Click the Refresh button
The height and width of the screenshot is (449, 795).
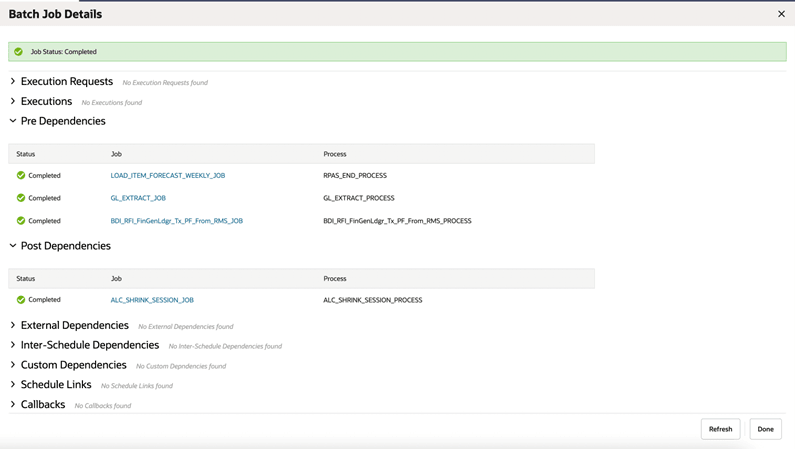point(720,429)
